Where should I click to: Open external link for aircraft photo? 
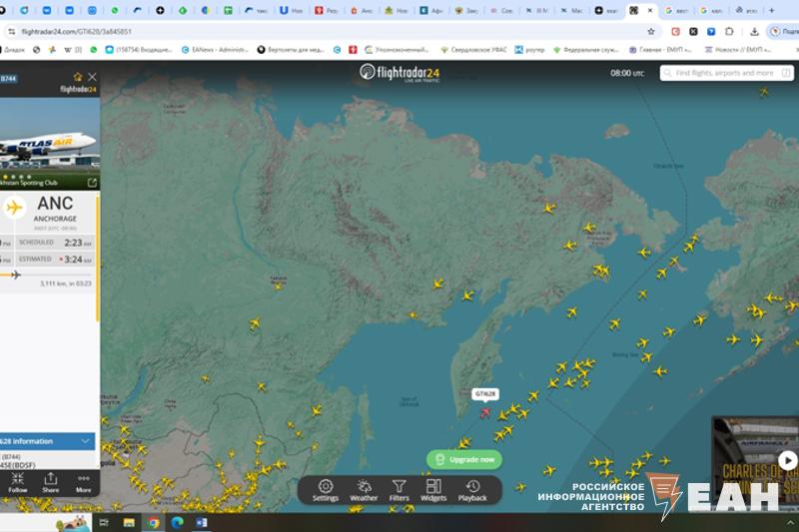[x=92, y=183]
